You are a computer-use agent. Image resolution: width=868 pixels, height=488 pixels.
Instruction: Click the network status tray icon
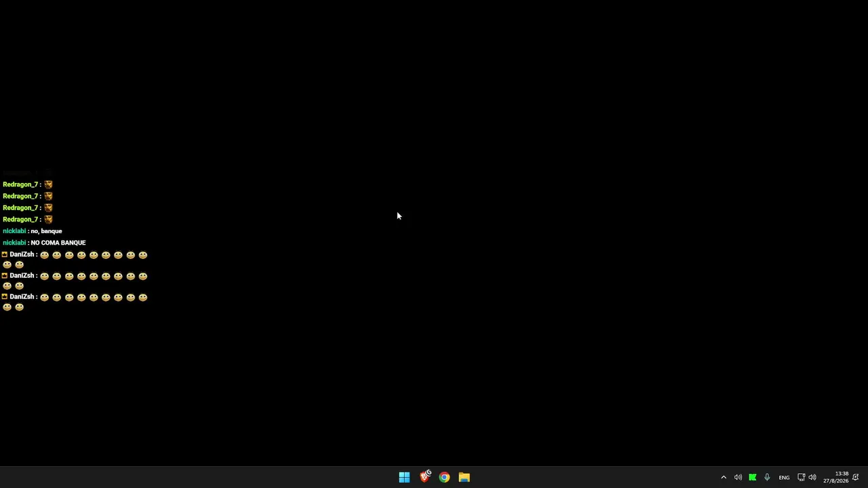(x=801, y=477)
